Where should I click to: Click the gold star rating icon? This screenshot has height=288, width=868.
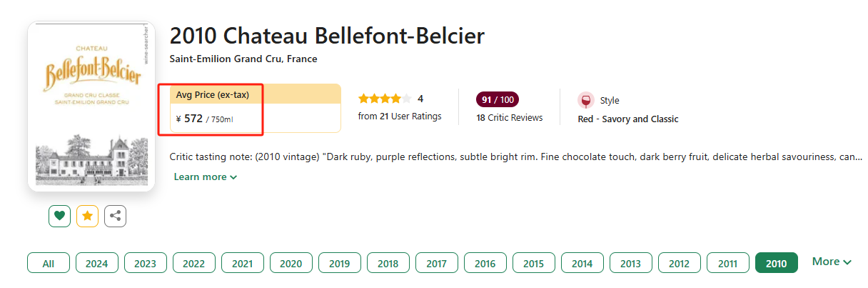click(88, 216)
